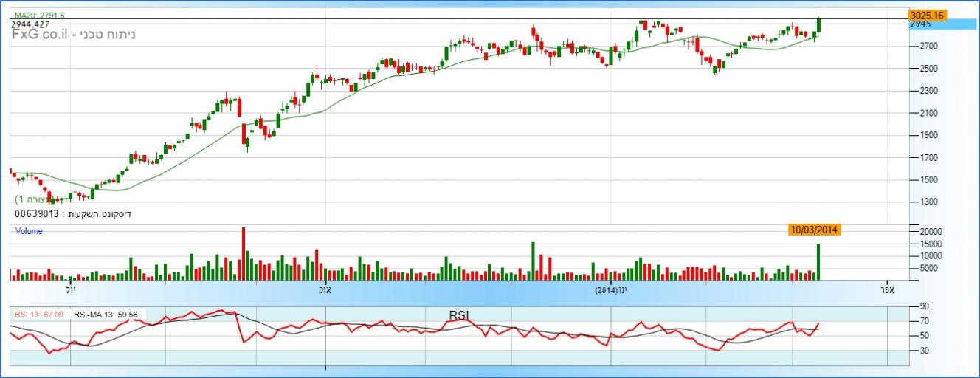Click the latest green candlestick at the chart's right end
The image size is (980, 378).
[x=819, y=25]
